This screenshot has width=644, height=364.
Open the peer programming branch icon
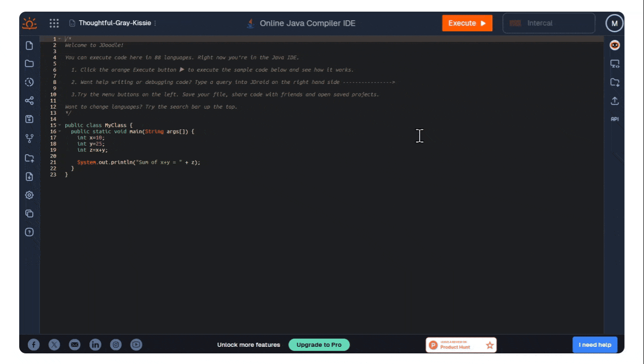(29, 138)
